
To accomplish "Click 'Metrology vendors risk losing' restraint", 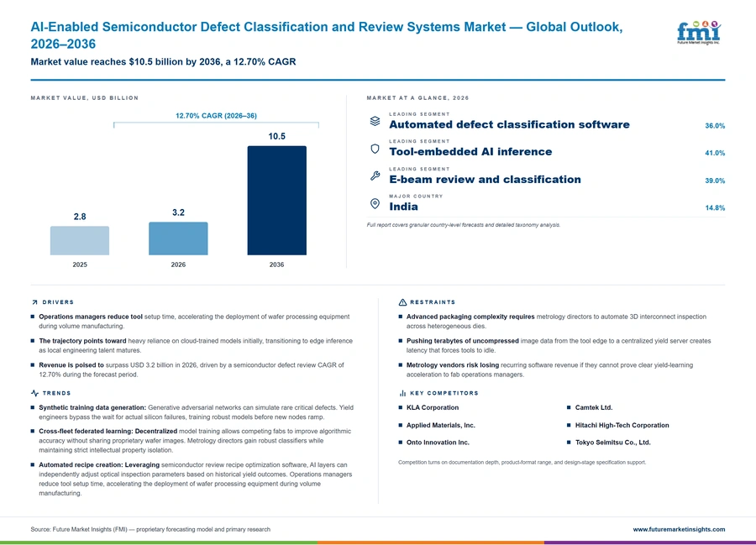I will pyautogui.click(x=452, y=365).
